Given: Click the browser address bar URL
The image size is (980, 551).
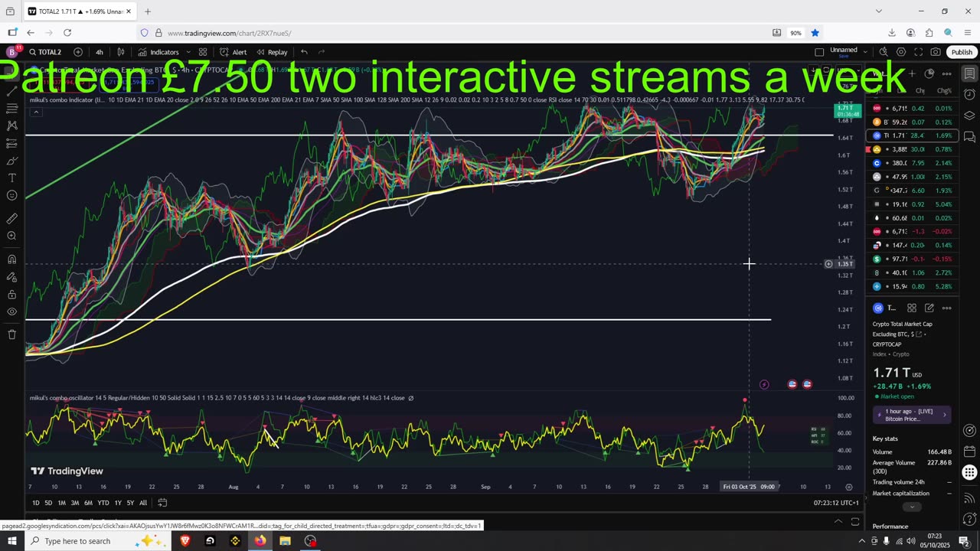Looking at the screenshot, I should click(230, 33).
